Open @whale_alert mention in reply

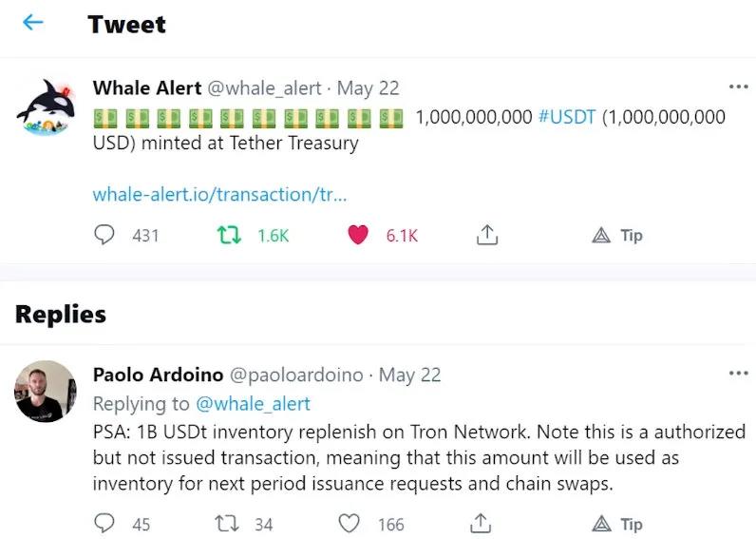coord(253,403)
